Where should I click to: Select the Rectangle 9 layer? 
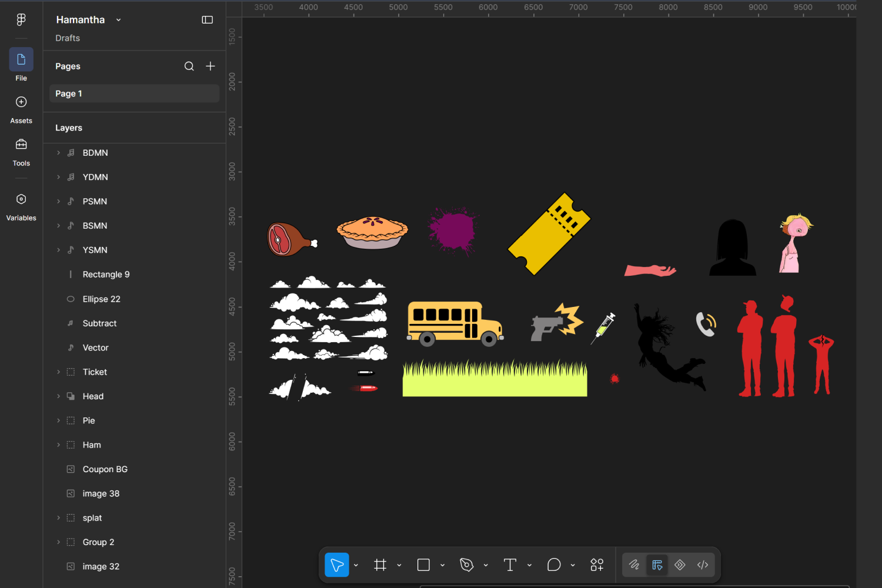click(x=134, y=275)
